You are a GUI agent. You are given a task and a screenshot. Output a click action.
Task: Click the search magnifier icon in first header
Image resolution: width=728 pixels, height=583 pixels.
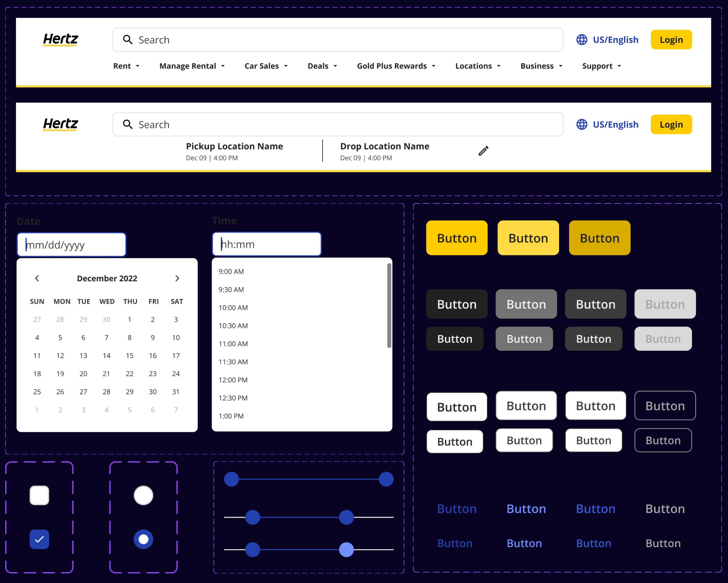coord(128,39)
